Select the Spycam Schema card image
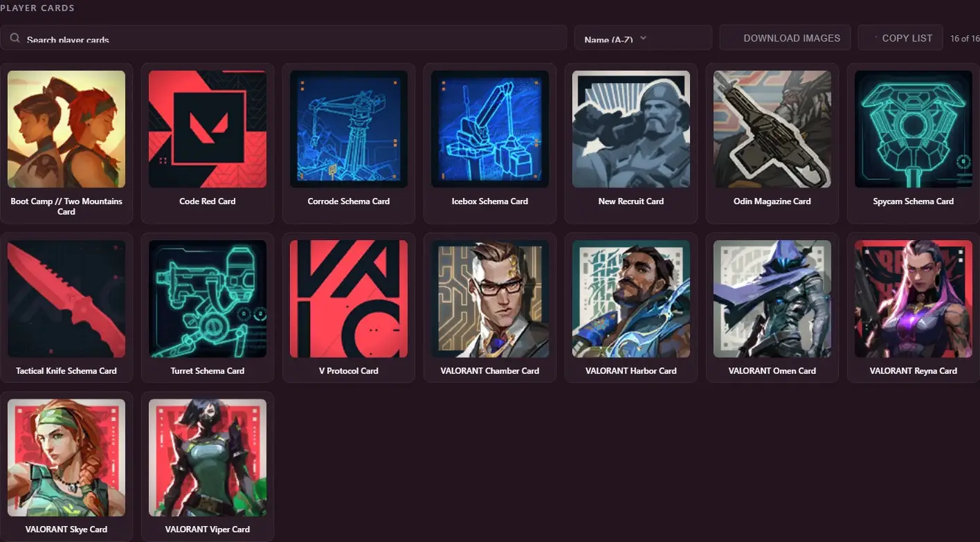Viewport: 980px width, 542px height. (914, 129)
